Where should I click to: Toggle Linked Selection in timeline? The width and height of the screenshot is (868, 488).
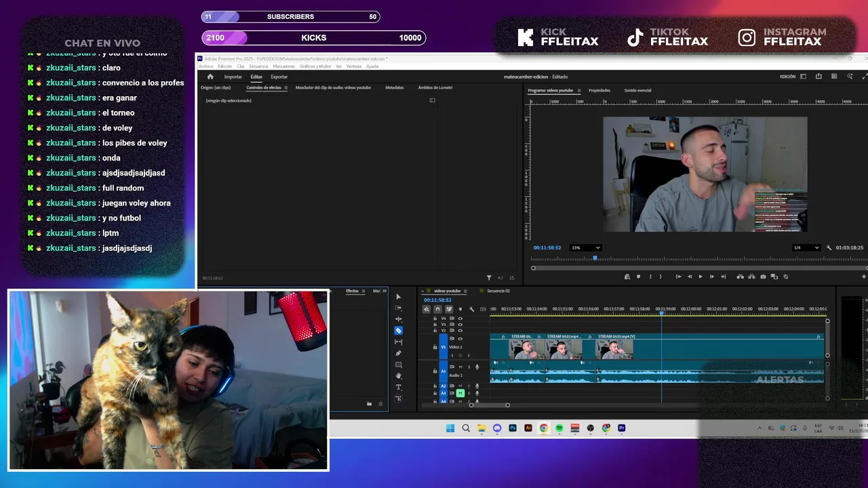[x=449, y=309]
